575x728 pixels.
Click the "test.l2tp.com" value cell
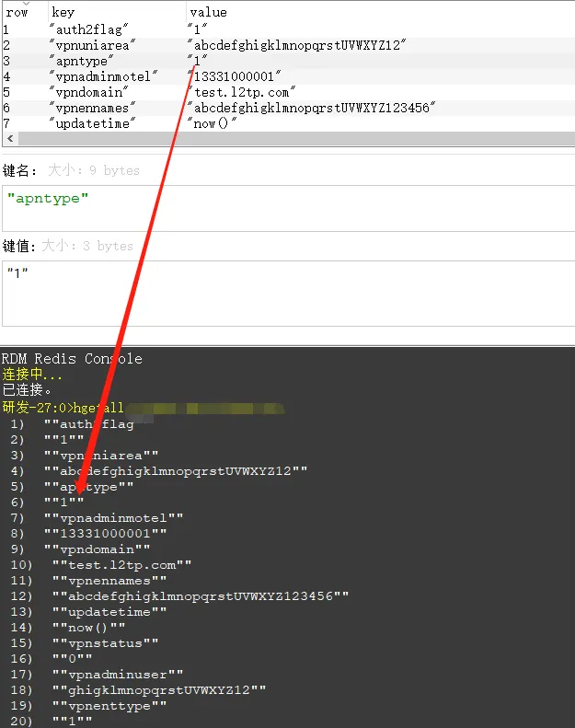pyautogui.click(x=241, y=92)
